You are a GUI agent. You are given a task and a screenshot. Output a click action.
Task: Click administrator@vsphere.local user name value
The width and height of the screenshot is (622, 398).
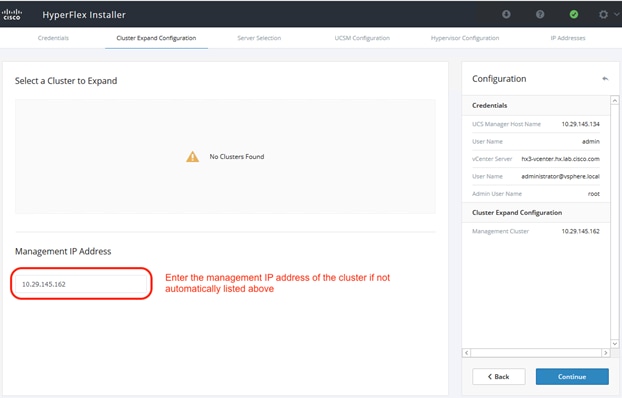[560, 176]
